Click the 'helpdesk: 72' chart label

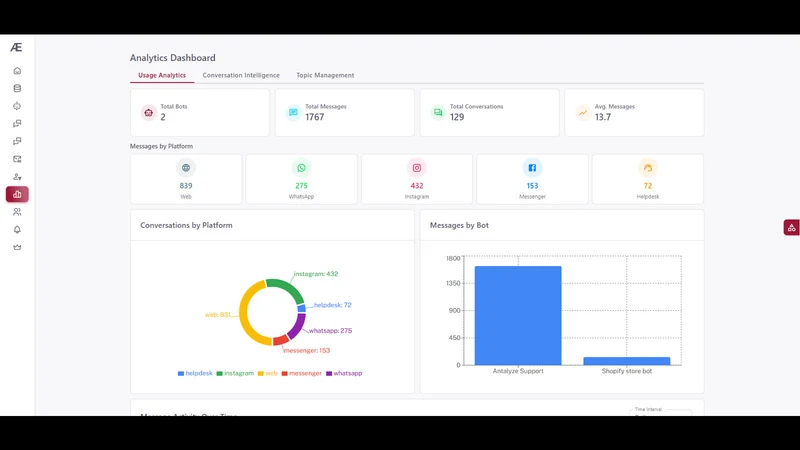tap(333, 305)
